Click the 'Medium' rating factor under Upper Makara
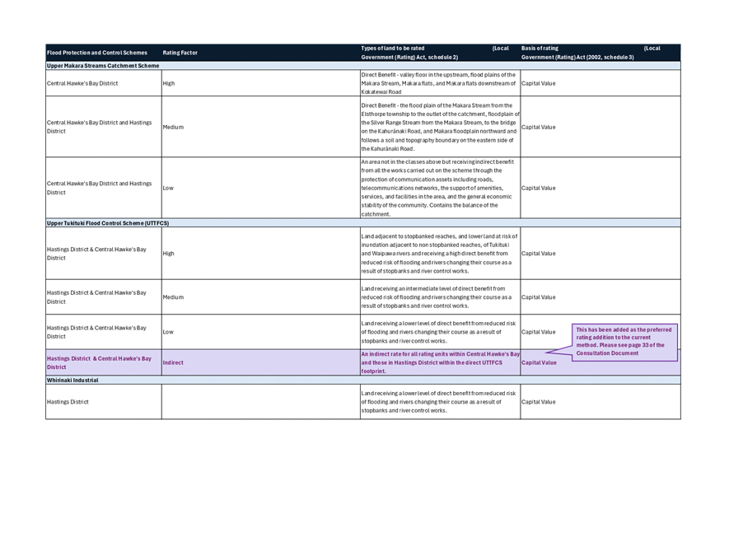729x560 pixels. [173, 127]
